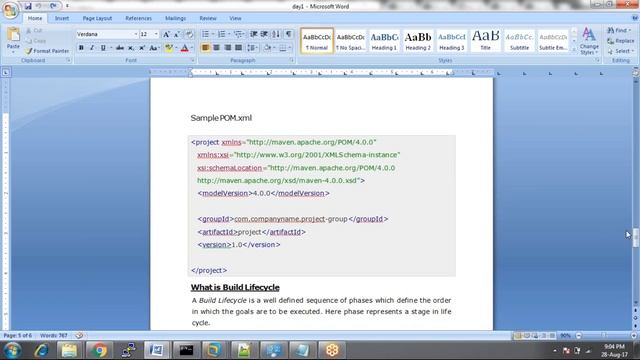640x360 pixels.
Task: Switch to the Insert tab
Action: (x=62, y=18)
